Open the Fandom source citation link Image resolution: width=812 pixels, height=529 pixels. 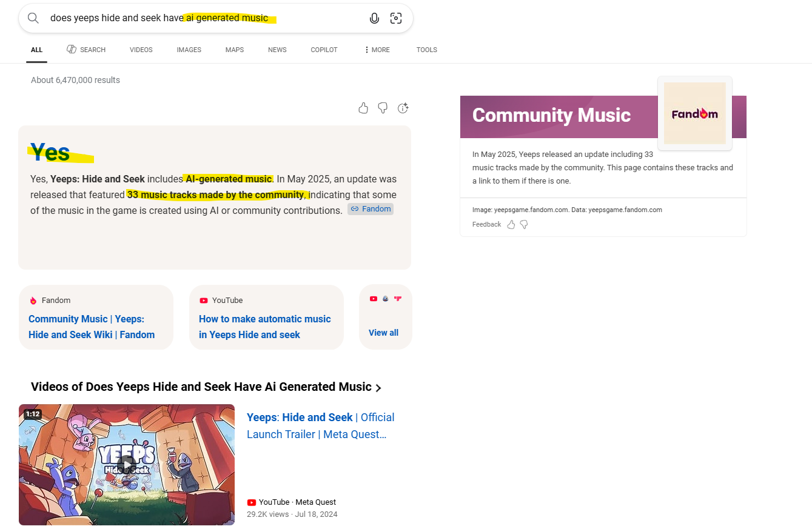371,209
